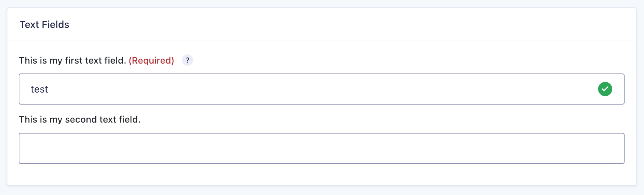Click the Text Fields section heading
The width and height of the screenshot is (644, 195).
tap(44, 25)
